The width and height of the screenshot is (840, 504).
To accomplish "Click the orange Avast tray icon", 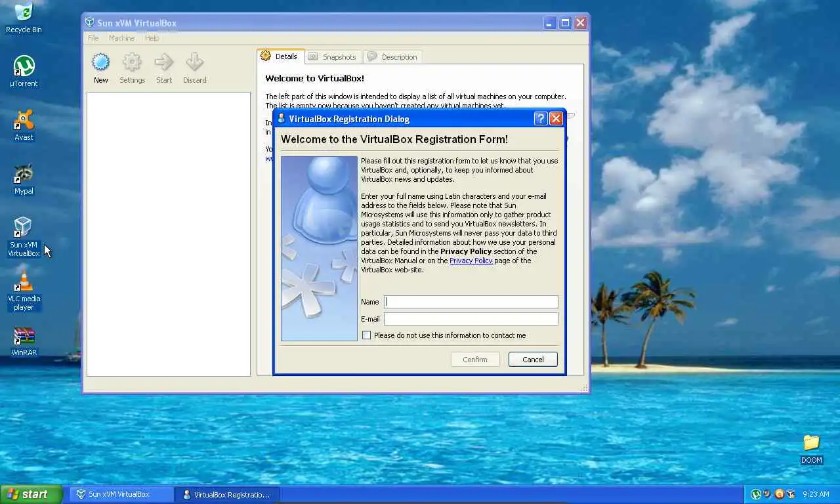I will point(779,494).
